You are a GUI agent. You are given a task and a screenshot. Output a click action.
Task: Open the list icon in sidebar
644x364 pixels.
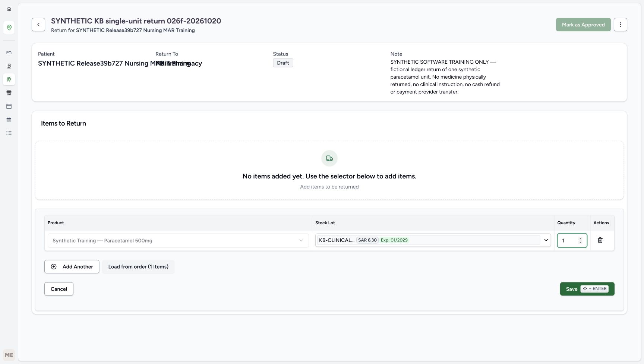tap(9, 133)
